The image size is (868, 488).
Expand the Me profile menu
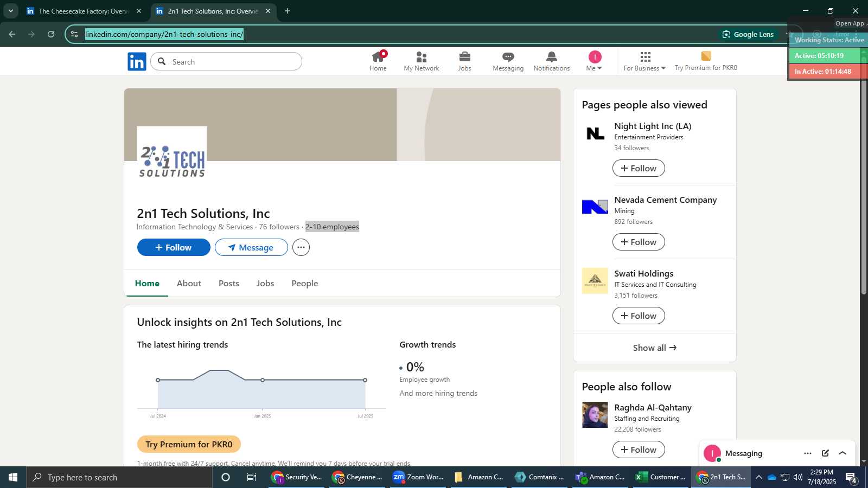click(595, 61)
